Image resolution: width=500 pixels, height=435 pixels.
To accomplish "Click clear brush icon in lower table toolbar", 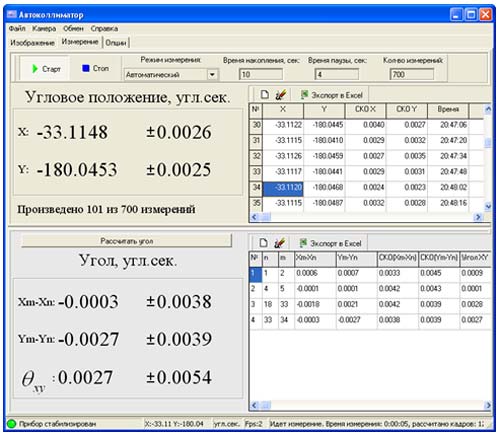I will click(280, 243).
